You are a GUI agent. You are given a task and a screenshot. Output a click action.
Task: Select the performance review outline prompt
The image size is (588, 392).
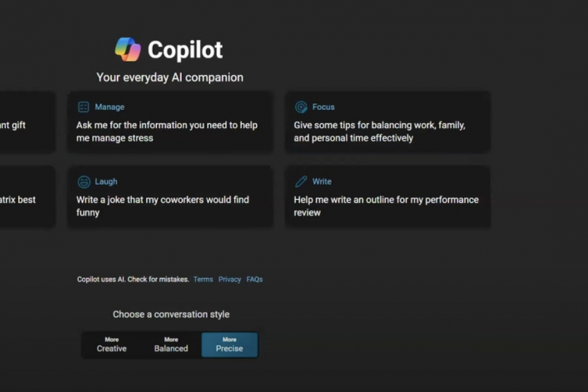386,206
